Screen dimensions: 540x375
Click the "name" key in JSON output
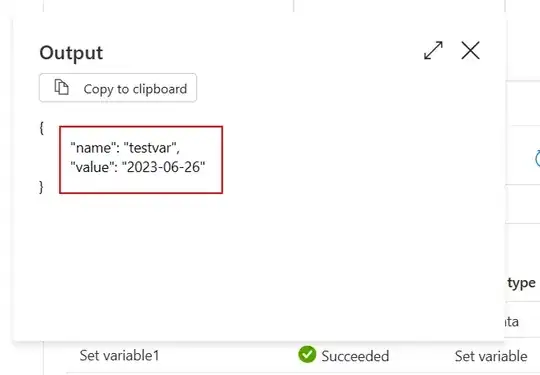pos(91,148)
